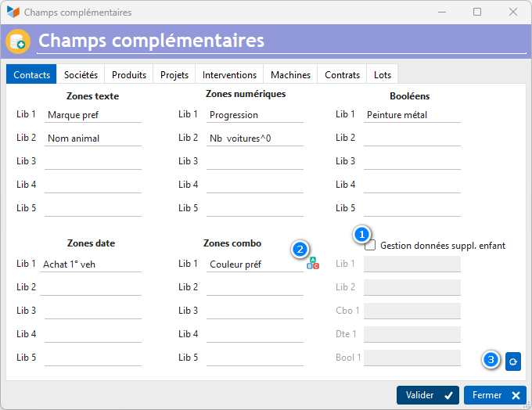Click the empty Lib 3 text zone field
This screenshot has width=532, height=410.
[92, 162]
